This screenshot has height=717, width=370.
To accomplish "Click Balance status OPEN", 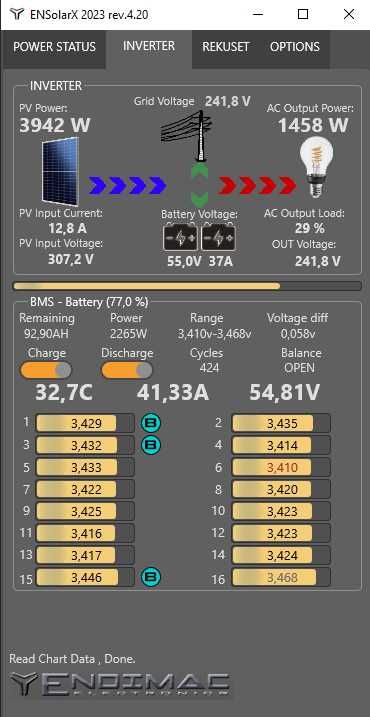I will tap(300, 368).
